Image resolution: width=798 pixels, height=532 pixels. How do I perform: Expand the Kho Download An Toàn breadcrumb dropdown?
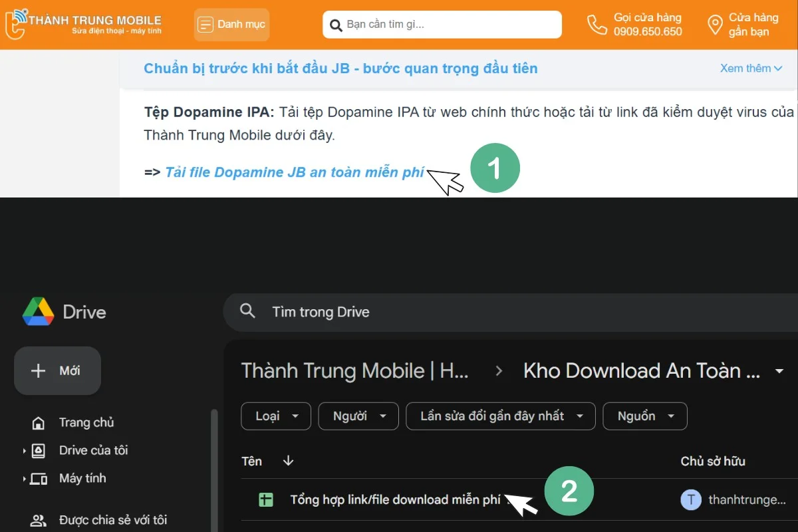(778, 372)
